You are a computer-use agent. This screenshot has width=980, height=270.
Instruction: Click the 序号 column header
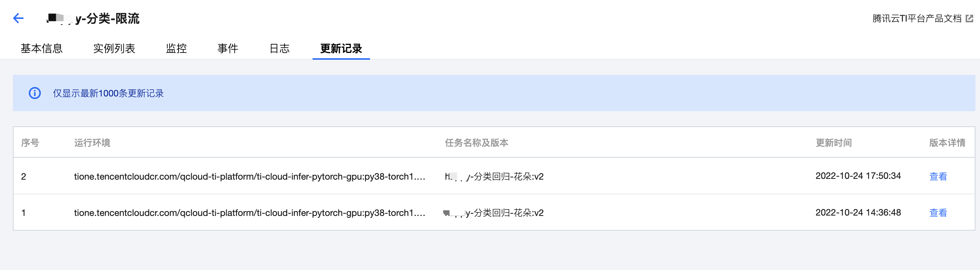point(30,143)
